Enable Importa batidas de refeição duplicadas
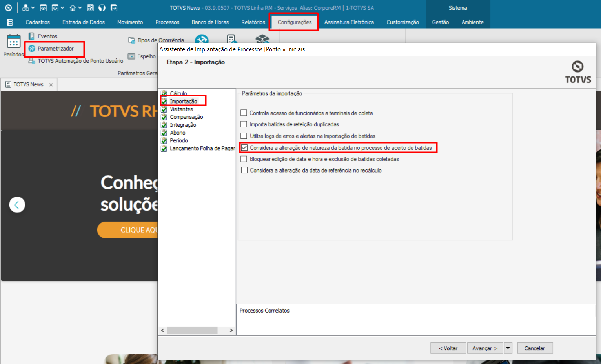 click(244, 124)
